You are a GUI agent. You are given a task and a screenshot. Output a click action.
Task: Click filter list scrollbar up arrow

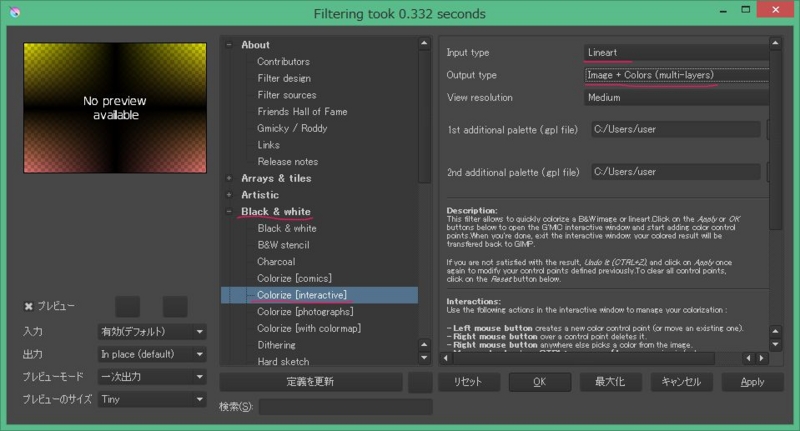click(424, 44)
